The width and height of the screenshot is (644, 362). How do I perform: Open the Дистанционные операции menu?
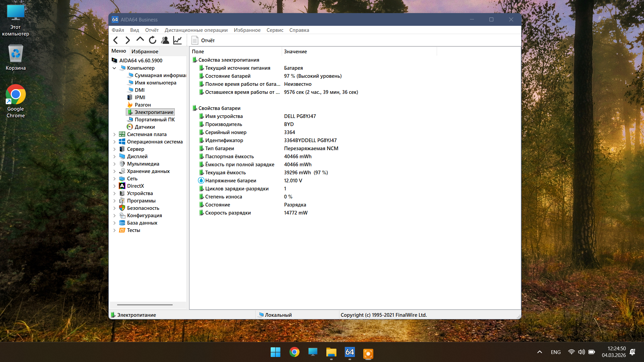click(x=196, y=30)
